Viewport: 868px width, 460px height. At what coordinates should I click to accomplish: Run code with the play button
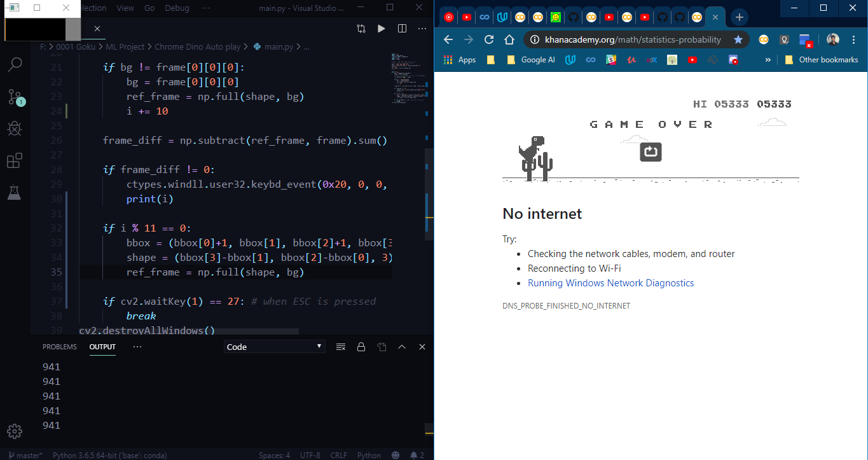coord(382,29)
